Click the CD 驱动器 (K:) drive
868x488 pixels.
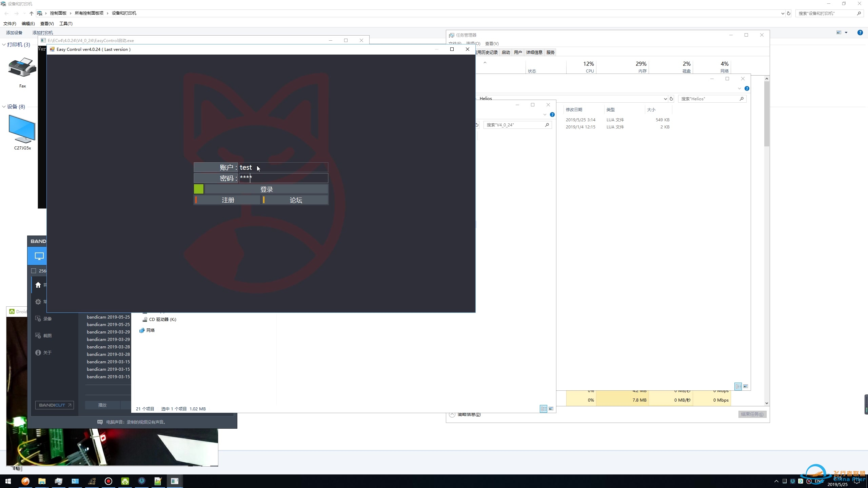(159, 319)
